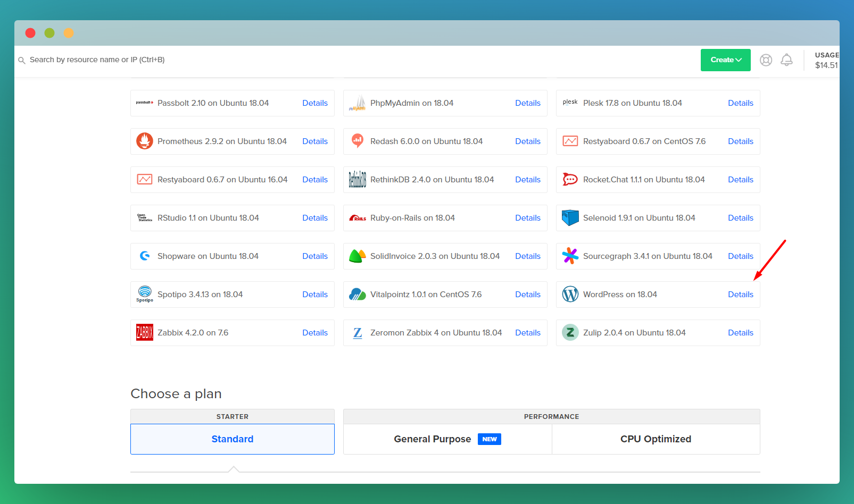Open Details for Selenoid 1.9.1
854x504 pixels.
741,218
